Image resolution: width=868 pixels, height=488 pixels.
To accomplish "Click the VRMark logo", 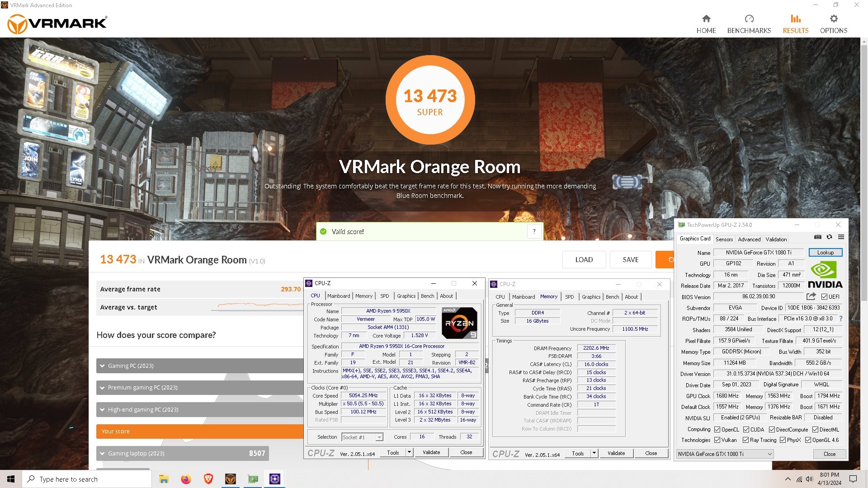I will click(57, 23).
